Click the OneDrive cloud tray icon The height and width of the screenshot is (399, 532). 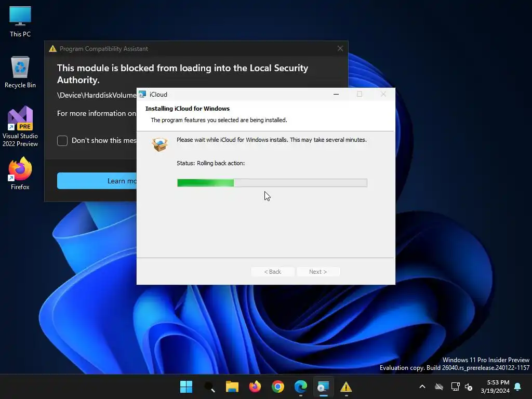[x=439, y=387]
